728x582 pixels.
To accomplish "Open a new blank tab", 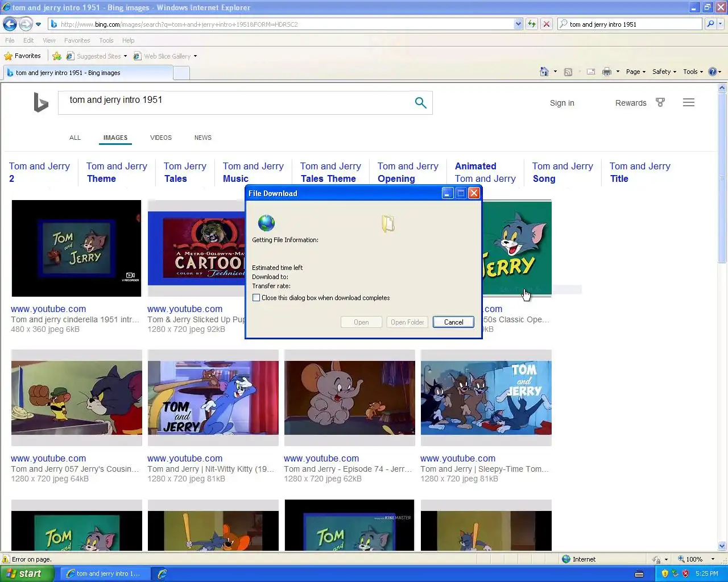I will [x=181, y=73].
